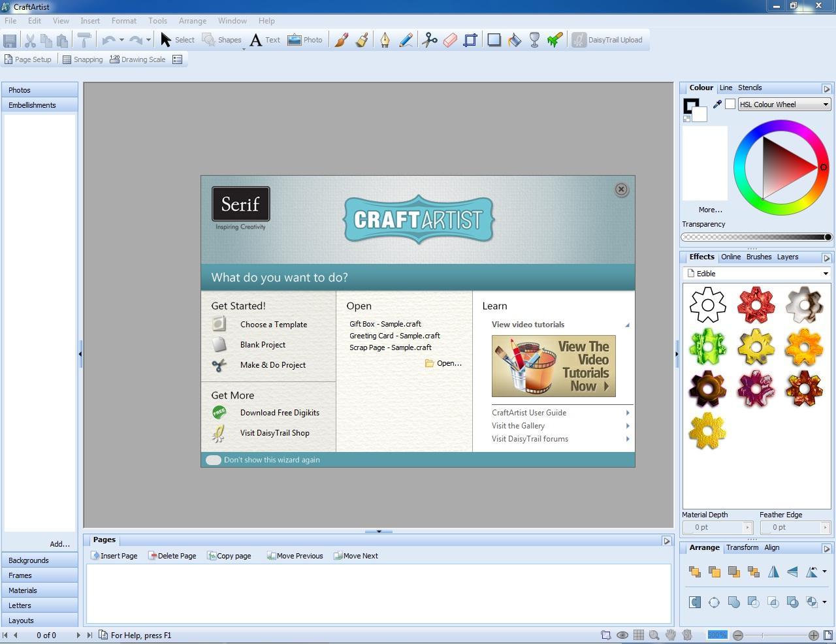Click Flip Horizontal arrange icon
Image resolution: width=836 pixels, height=644 pixels.
[x=773, y=572]
